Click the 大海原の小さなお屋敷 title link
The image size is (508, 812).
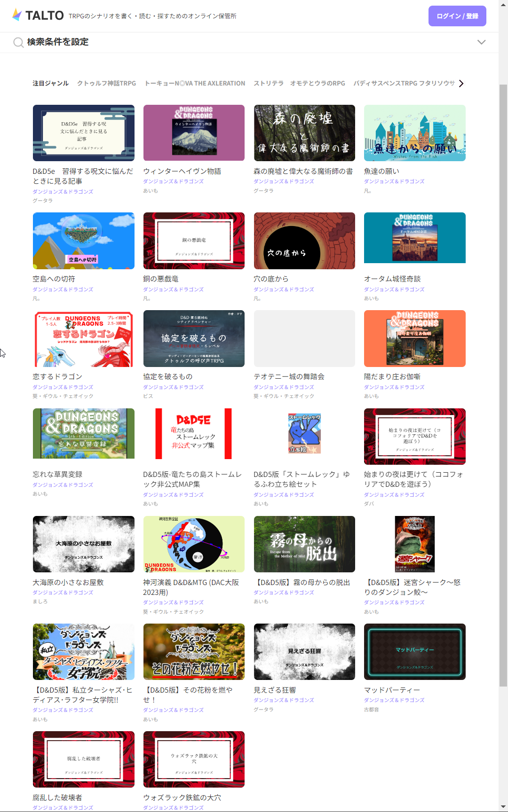coord(68,582)
